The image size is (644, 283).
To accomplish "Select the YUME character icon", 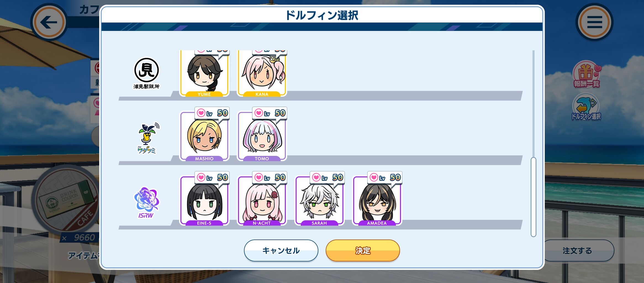I will pyautogui.click(x=204, y=74).
